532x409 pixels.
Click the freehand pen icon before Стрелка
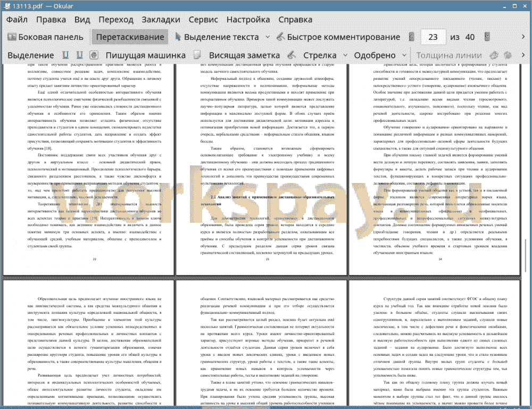coord(292,55)
